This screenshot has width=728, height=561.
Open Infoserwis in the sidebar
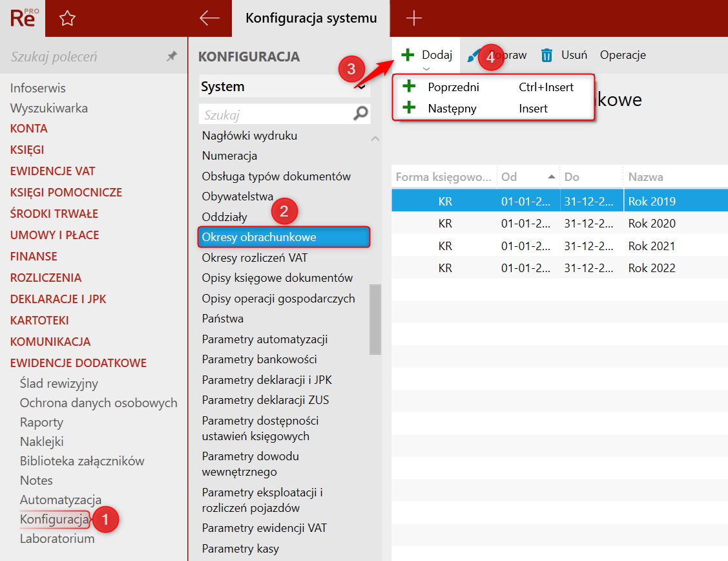coord(37,88)
